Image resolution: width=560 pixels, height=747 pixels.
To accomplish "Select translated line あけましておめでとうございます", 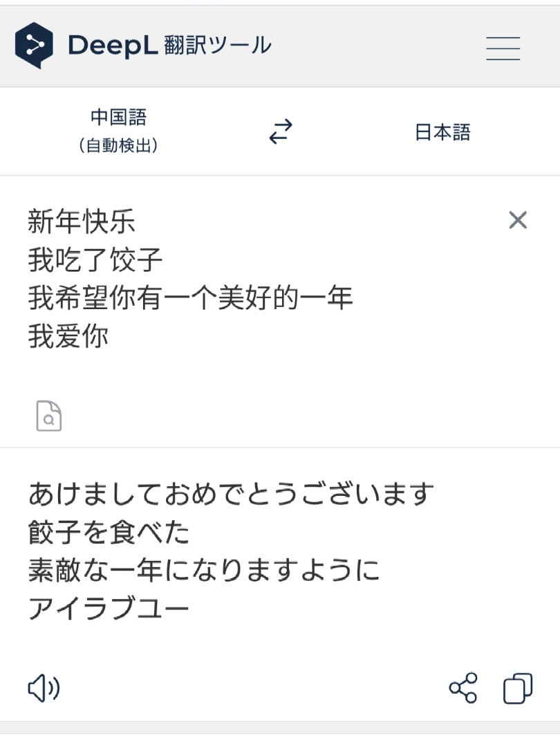I will pyautogui.click(x=231, y=494).
